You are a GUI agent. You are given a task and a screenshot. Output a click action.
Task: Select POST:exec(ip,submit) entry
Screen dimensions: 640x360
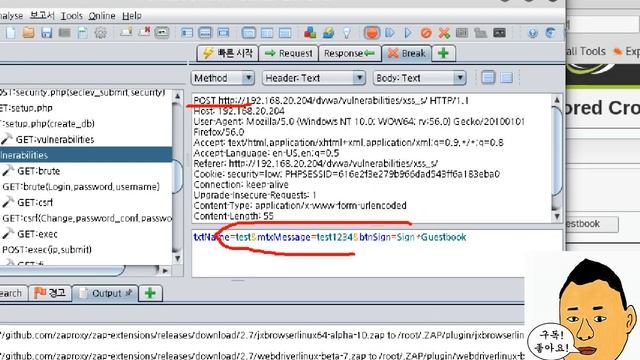tap(47, 249)
